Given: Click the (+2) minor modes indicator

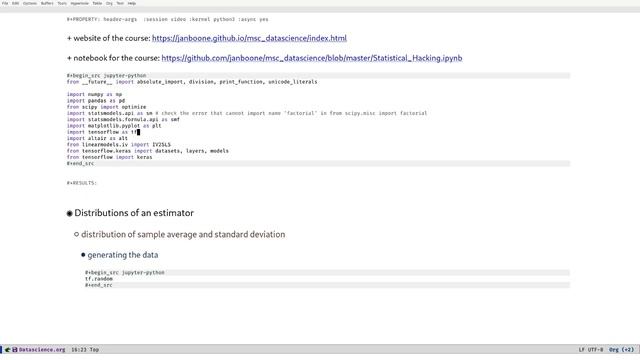Looking at the screenshot, I should click(x=628, y=350).
